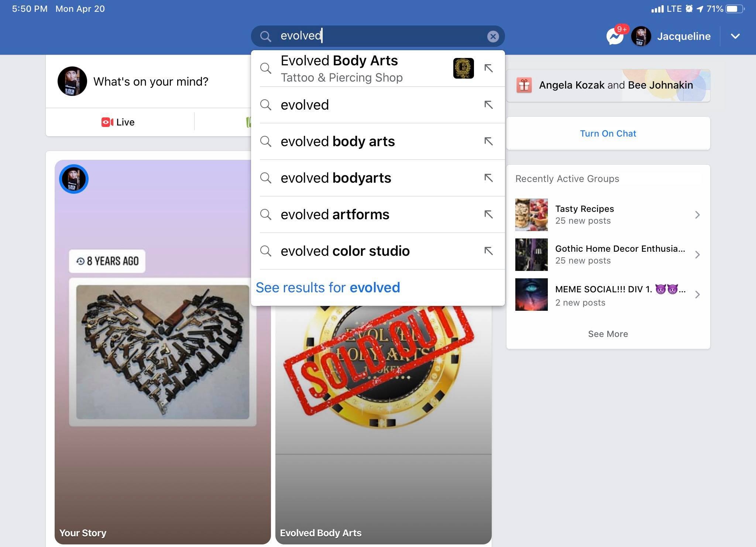Clear the search field with the X icon

493,36
